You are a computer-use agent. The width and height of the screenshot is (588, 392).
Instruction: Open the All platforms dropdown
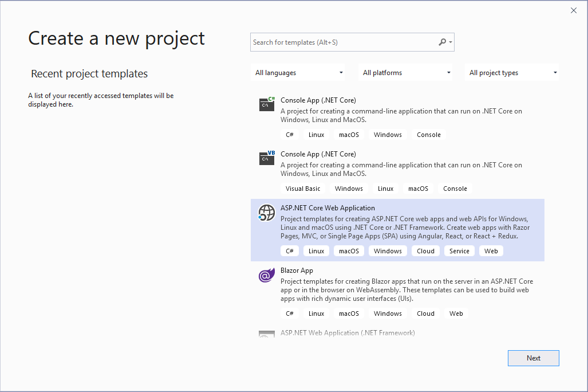click(406, 72)
